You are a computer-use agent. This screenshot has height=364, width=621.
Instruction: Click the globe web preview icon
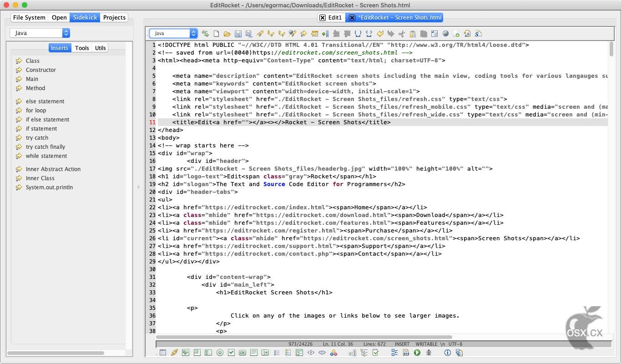click(445, 34)
